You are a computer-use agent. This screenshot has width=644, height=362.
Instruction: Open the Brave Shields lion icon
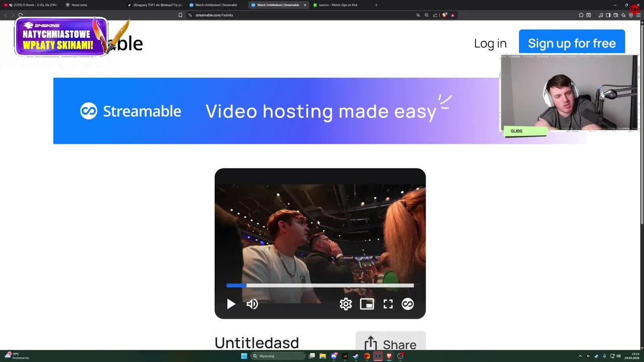tap(445, 15)
